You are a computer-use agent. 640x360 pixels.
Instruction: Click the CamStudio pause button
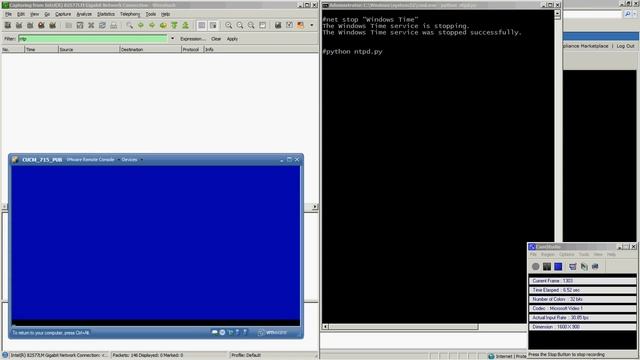point(547,267)
